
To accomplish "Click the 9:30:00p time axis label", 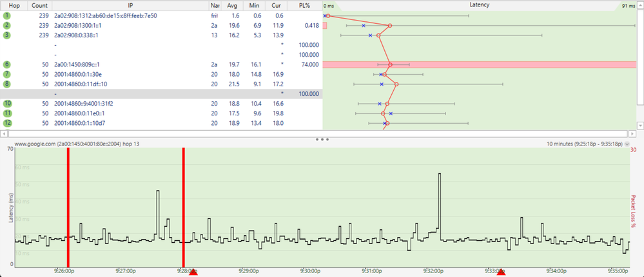I will tap(311, 271).
